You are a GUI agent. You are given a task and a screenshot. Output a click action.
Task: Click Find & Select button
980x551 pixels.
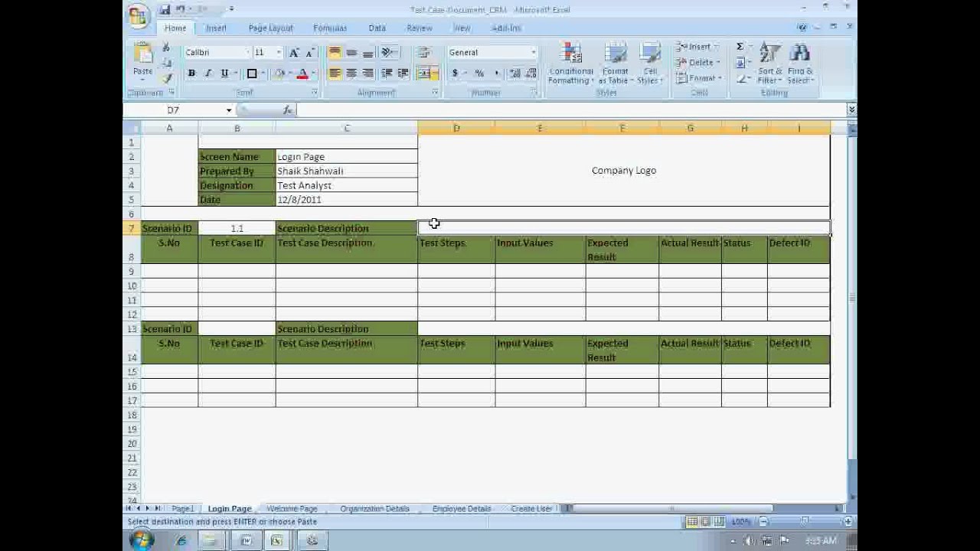[800, 64]
